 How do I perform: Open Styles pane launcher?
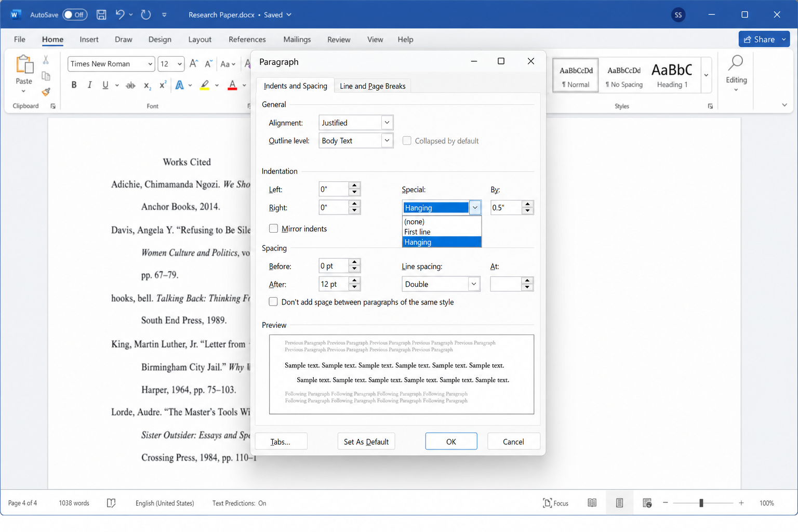click(710, 106)
